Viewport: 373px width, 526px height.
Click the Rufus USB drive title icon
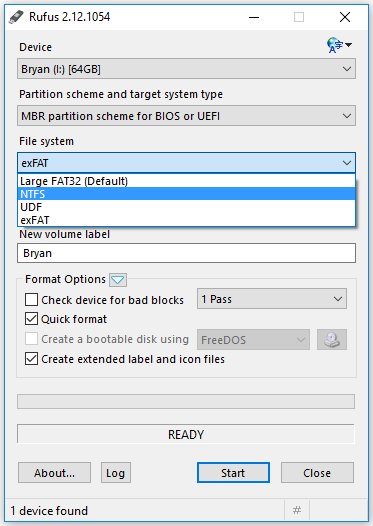[x=16, y=17]
